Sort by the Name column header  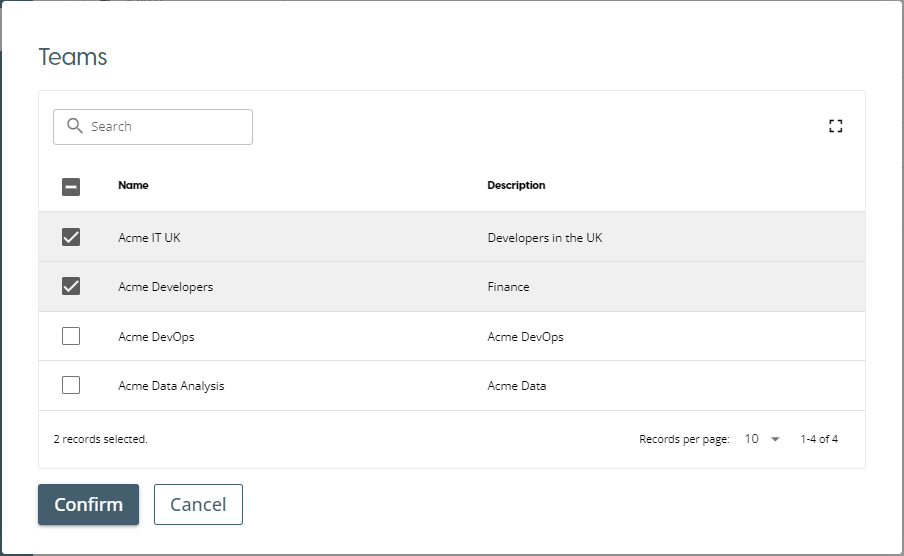133,185
